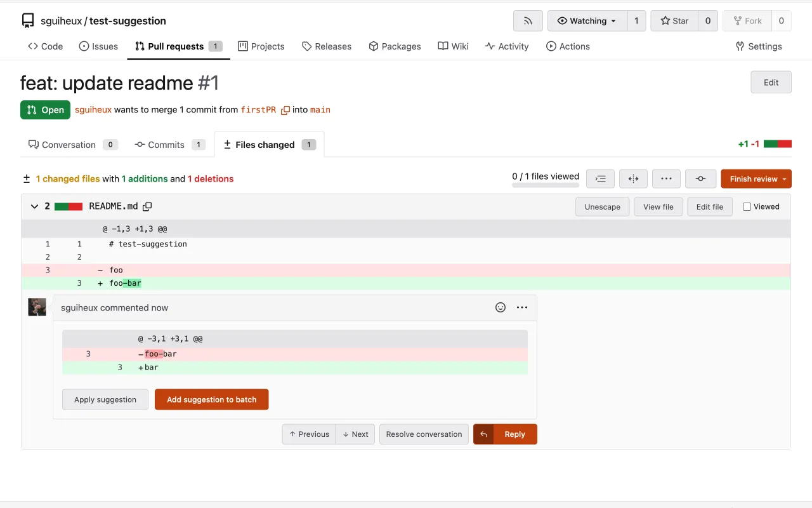Viewport: 812px width, 508px height.
Task: Open the commit selector icon button
Action: 700,179
